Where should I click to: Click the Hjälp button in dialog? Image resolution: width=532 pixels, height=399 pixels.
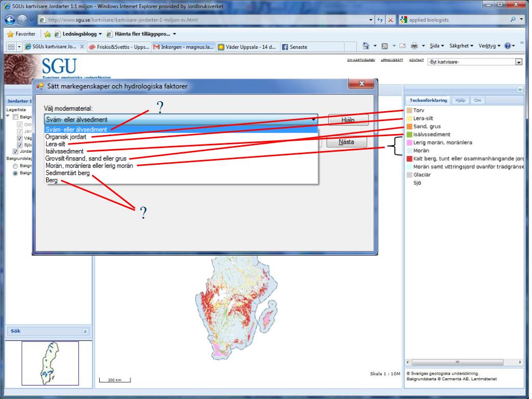tap(348, 120)
